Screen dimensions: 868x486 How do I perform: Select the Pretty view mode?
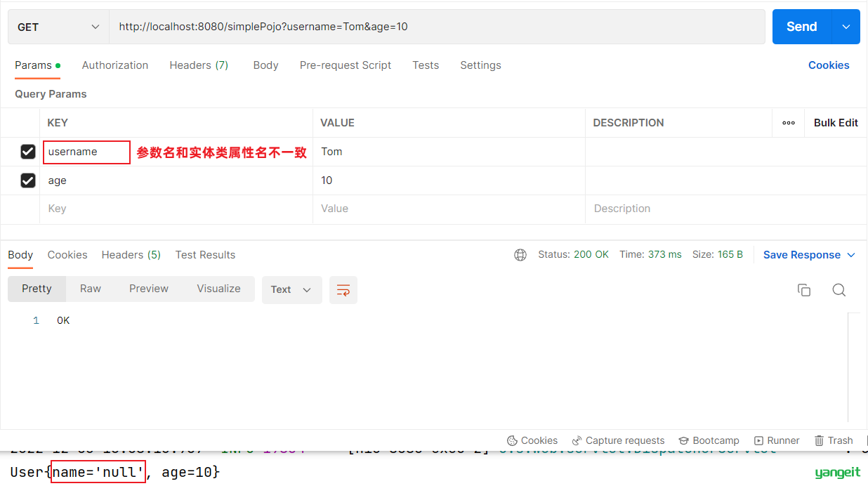(x=37, y=289)
